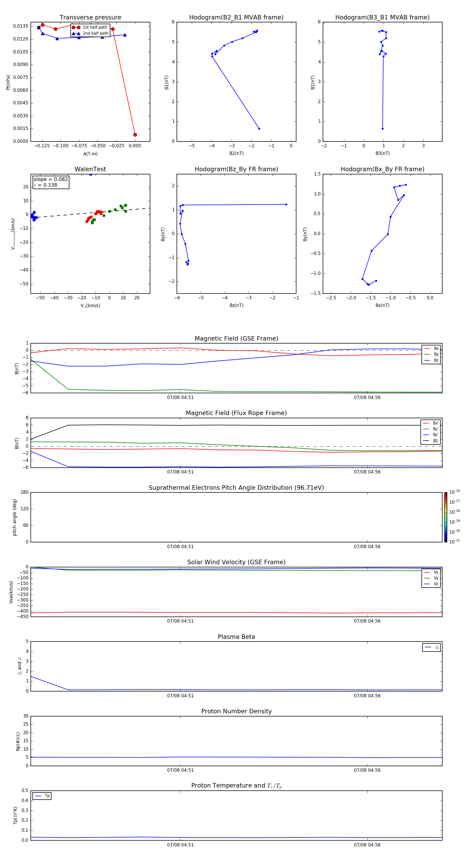This screenshot has height=868, width=473.
Task: Click the Suprathermal Electrons Pitch Angle Distribution title
Action: coord(236,488)
